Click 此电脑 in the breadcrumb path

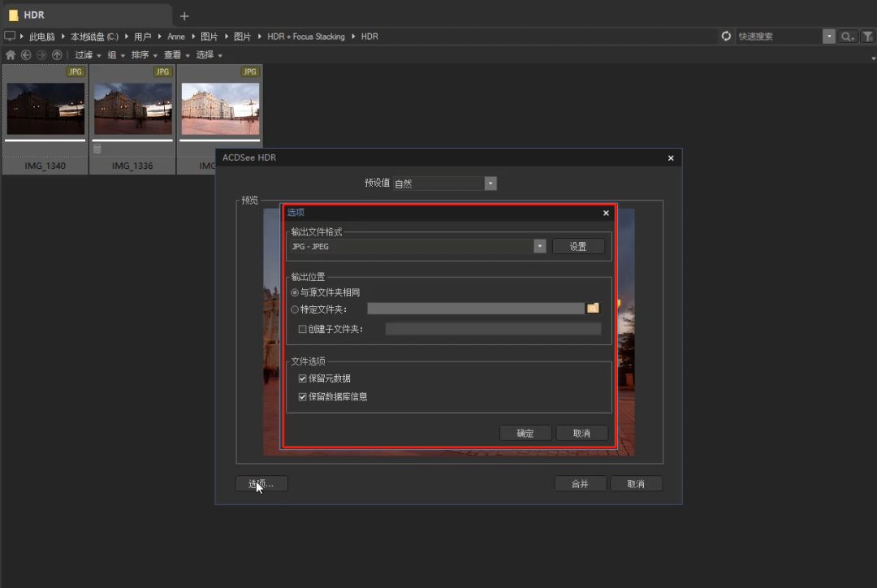coord(42,37)
